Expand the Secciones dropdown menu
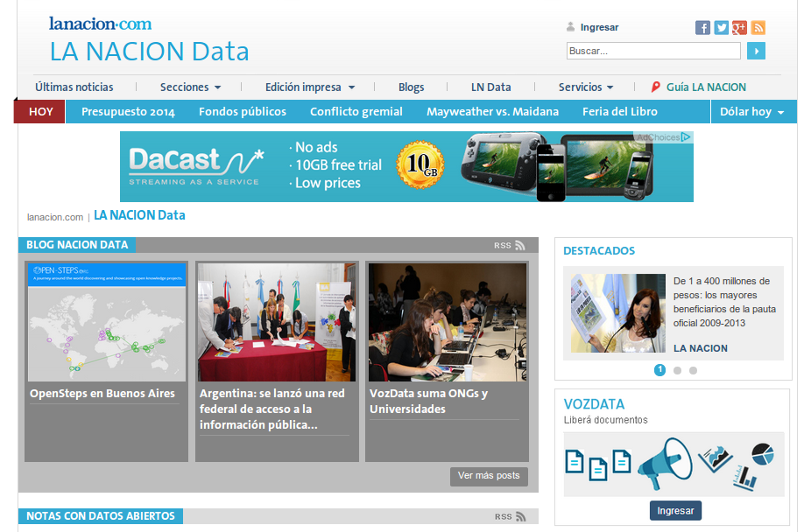The width and height of the screenshot is (804, 532). click(190, 87)
